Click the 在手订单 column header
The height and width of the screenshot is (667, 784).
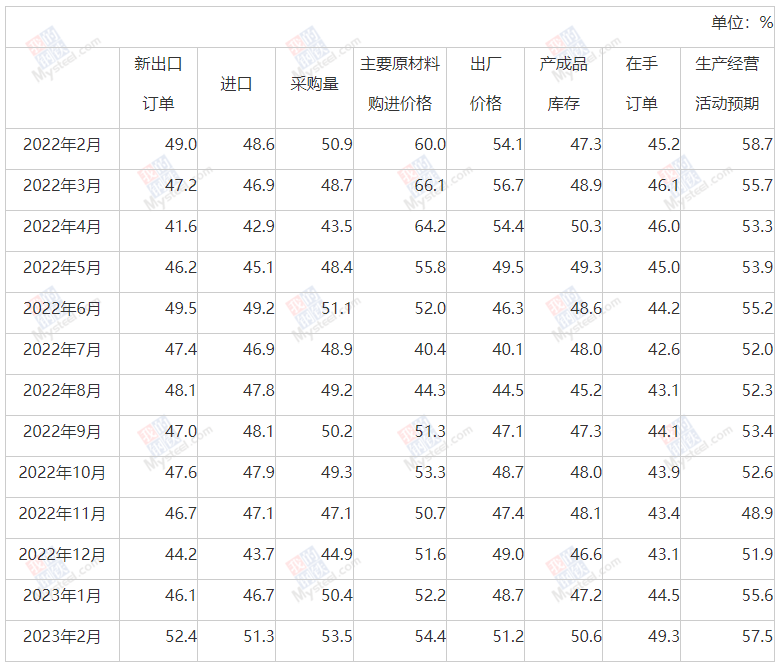641,84
